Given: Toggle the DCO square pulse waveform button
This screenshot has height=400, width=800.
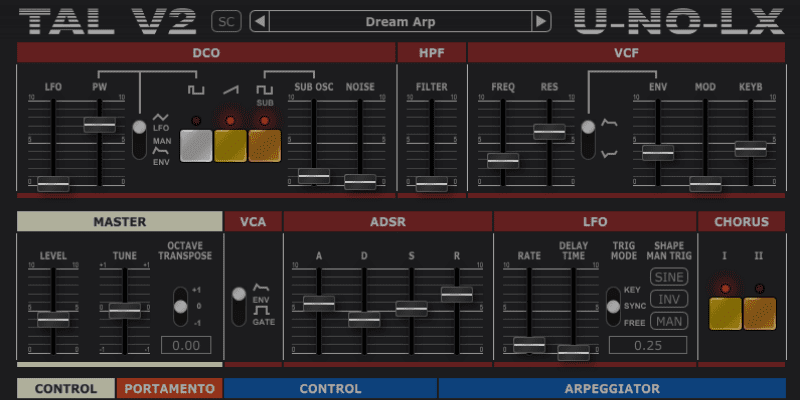Looking at the screenshot, I should click(196, 146).
